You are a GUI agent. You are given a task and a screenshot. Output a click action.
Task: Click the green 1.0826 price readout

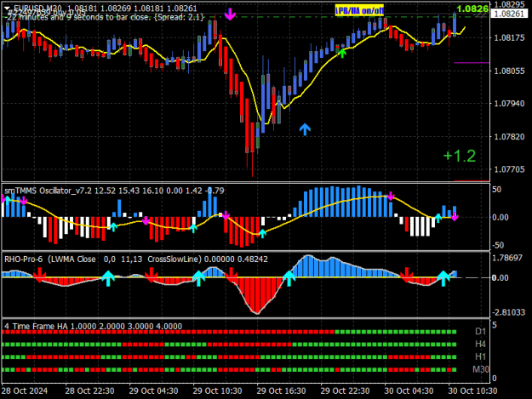point(472,9)
